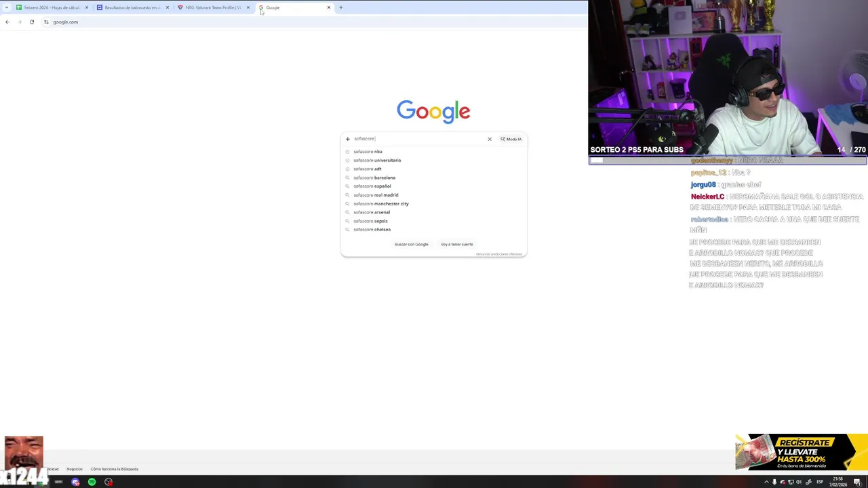
Task: Report inappropriate predictions link
Action: click(499, 254)
